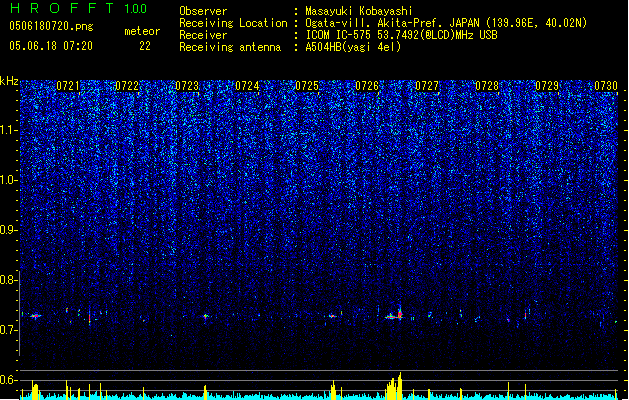This screenshot has width=629, height=400.
Task: Click the 0726 time marker
Action: click(x=367, y=86)
